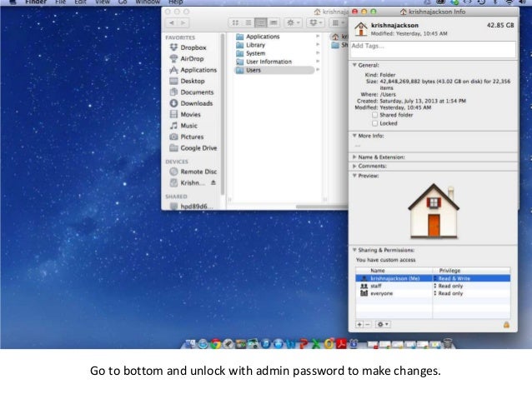Click the house preview image
This screenshot has width=532, height=399.
tap(434, 211)
